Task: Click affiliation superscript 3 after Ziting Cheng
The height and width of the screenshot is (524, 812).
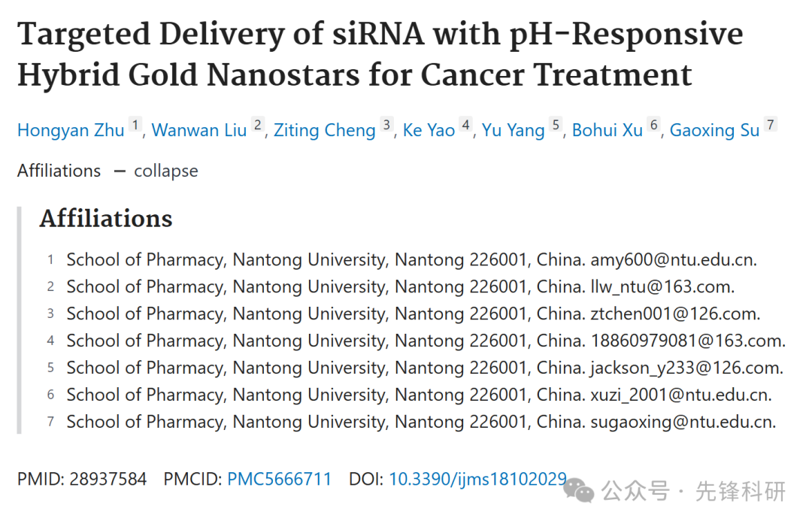Action: pos(386,125)
